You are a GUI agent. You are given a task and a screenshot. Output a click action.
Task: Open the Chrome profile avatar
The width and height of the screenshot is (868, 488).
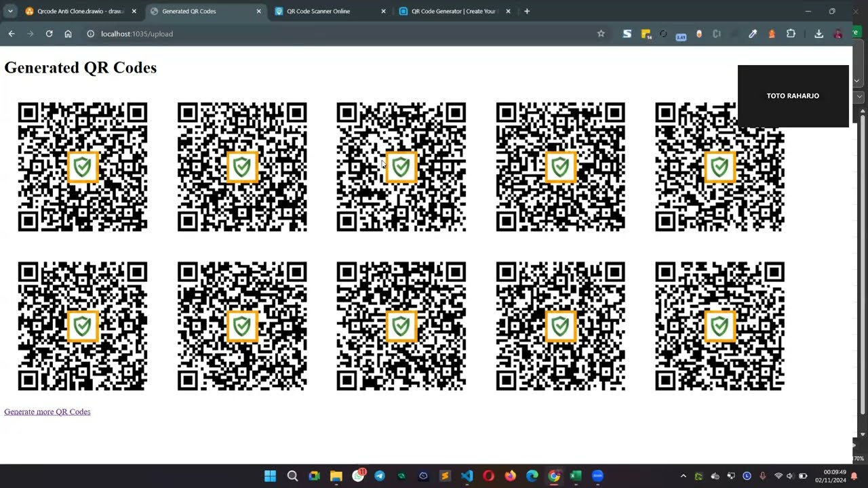[838, 33]
